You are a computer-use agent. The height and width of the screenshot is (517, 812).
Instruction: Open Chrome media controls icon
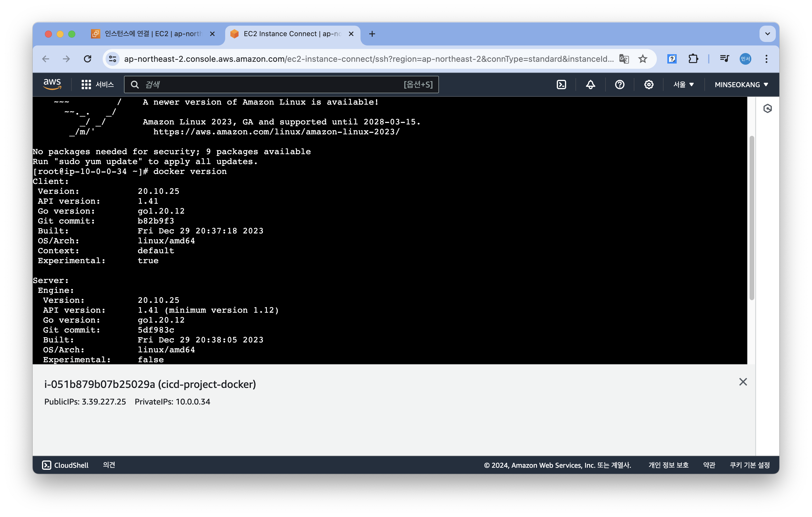tap(724, 59)
